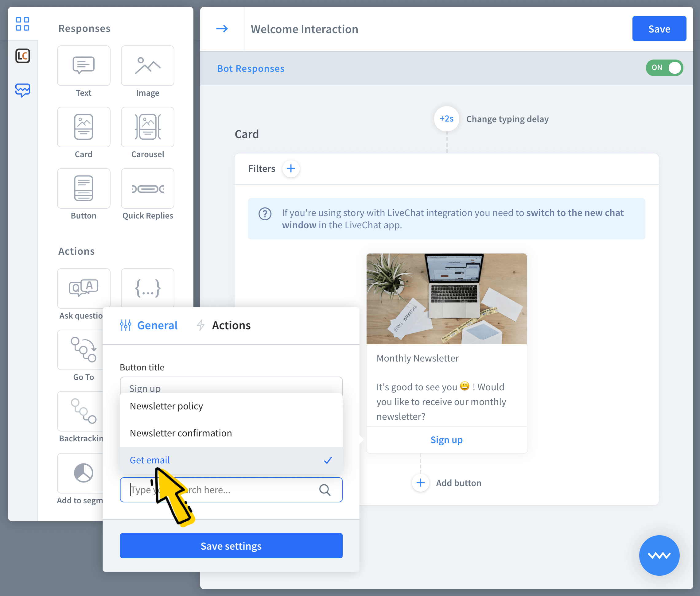The width and height of the screenshot is (700, 596).
Task: Toggle Bot Responses off
Action: pos(664,68)
